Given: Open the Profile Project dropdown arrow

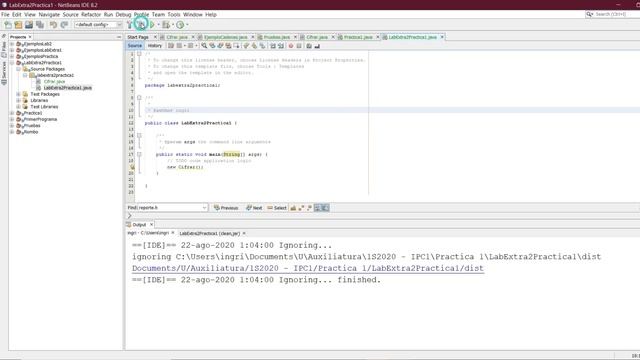Looking at the screenshot, I should pyautogui.click(x=187, y=25).
